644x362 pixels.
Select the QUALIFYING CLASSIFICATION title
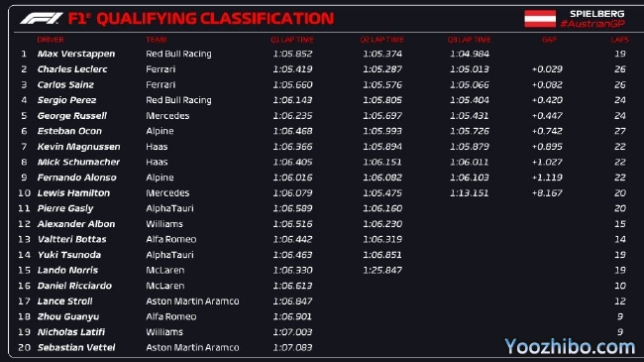point(215,19)
